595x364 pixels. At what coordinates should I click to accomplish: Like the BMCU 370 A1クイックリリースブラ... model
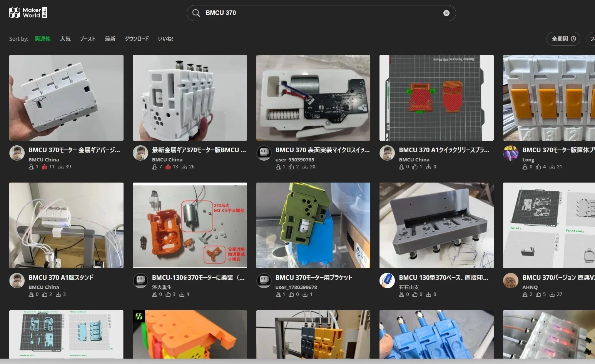(415, 167)
